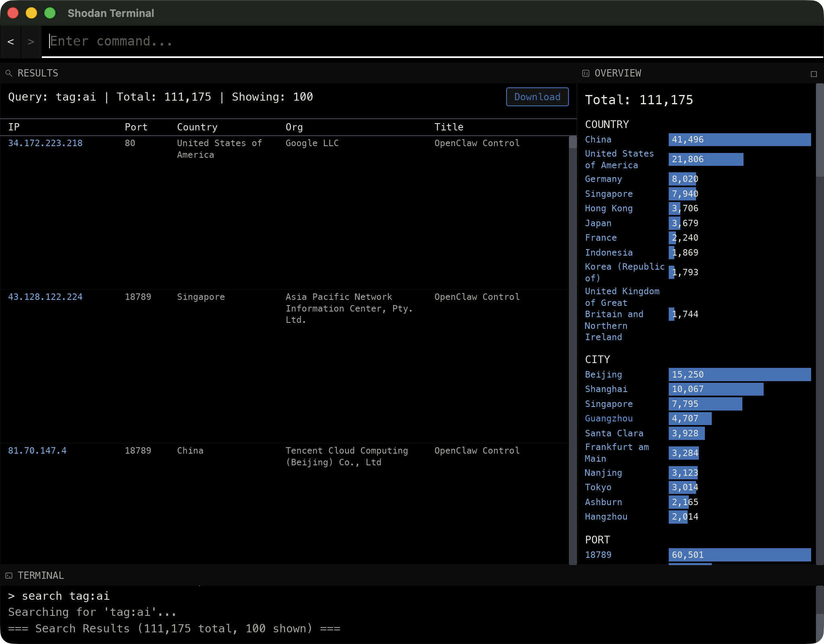Click the Results panel search icon
The height and width of the screenshot is (644, 824).
tap(8, 73)
